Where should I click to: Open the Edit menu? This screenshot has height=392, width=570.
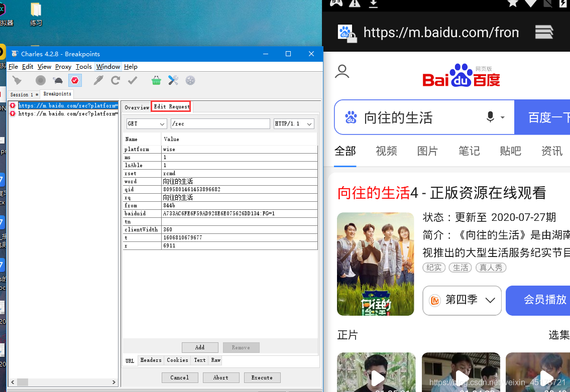28,66
